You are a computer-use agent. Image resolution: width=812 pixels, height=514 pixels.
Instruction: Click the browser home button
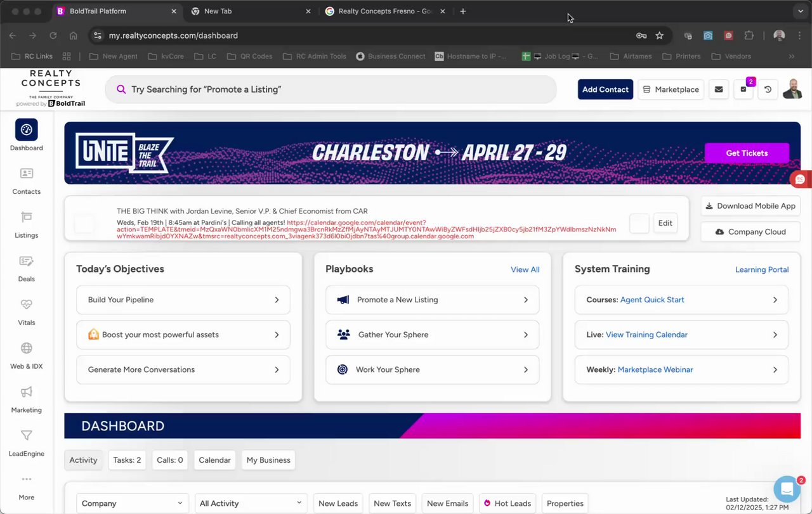(74, 35)
